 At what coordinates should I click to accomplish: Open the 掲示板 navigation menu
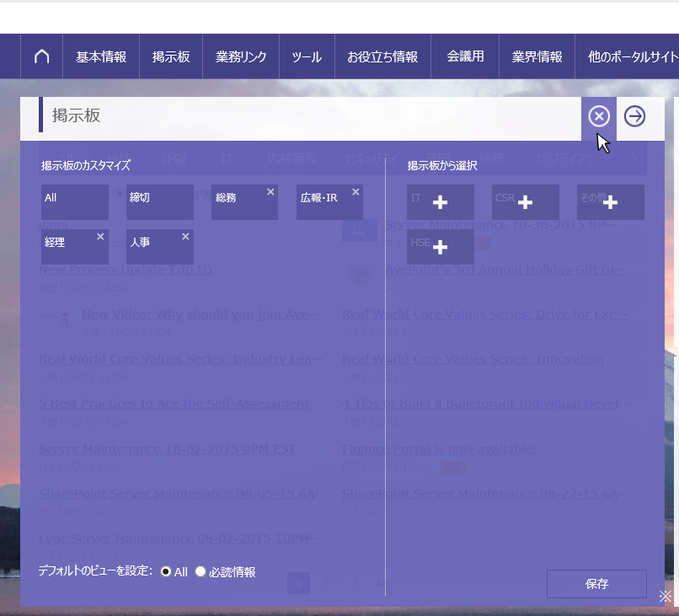pos(171,56)
